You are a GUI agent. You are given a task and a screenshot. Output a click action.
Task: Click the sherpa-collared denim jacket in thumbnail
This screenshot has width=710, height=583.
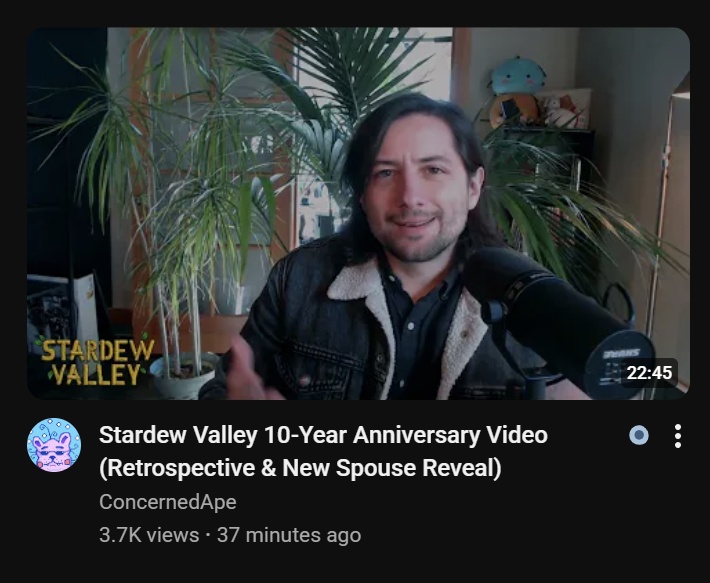(362, 335)
